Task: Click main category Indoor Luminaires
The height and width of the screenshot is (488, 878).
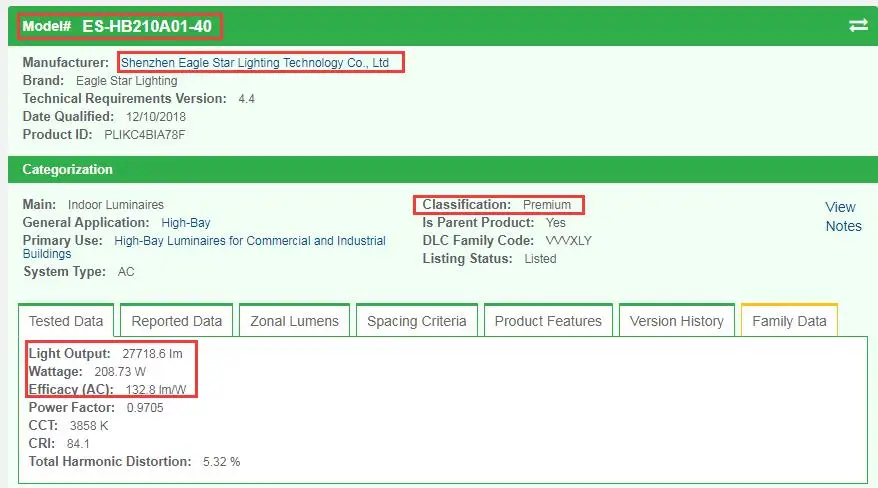Action: pyautogui.click(x=116, y=205)
